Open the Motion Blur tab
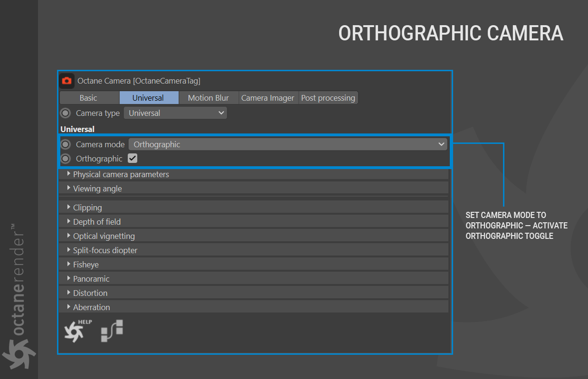The height and width of the screenshot is (379, 588). [209, 98]
